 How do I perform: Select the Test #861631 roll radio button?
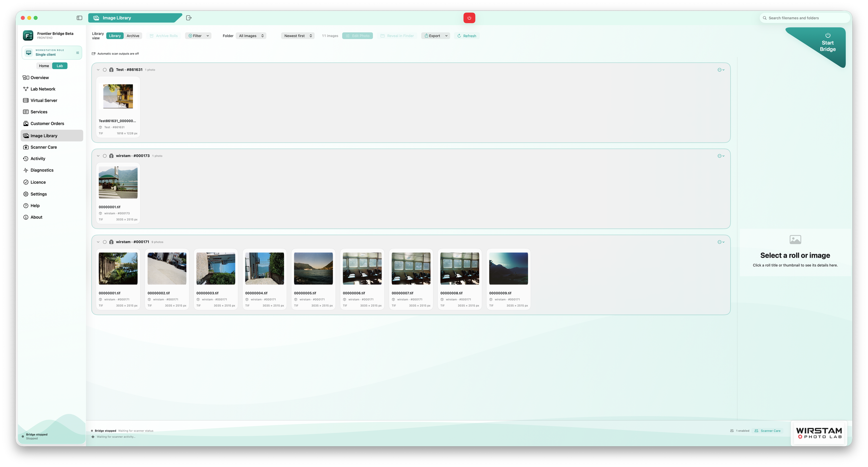click(x=105, y=70)
